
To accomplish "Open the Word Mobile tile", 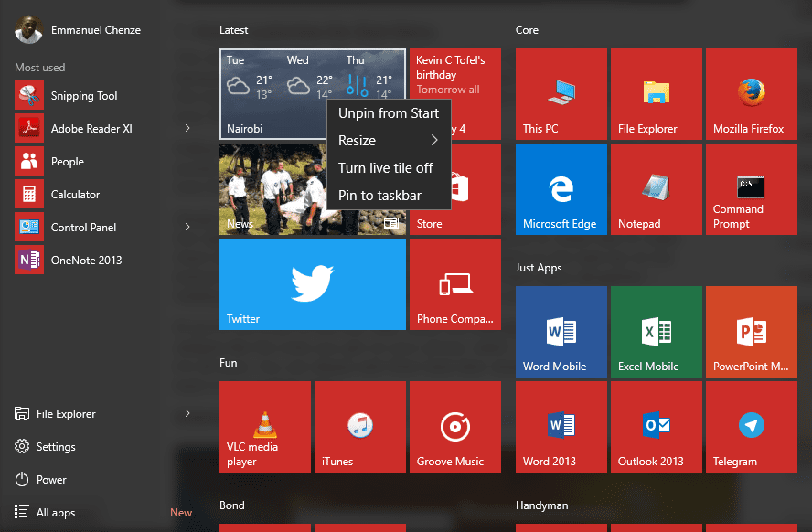I will pos(561,332).
